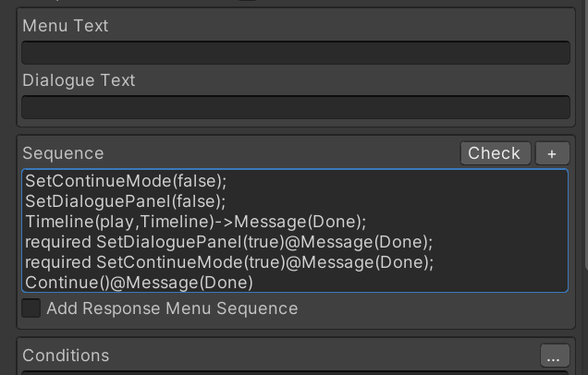The width and height of the screenshot is (588, 375).
Task: Click the Sequence section label
Action: point(63,153)
